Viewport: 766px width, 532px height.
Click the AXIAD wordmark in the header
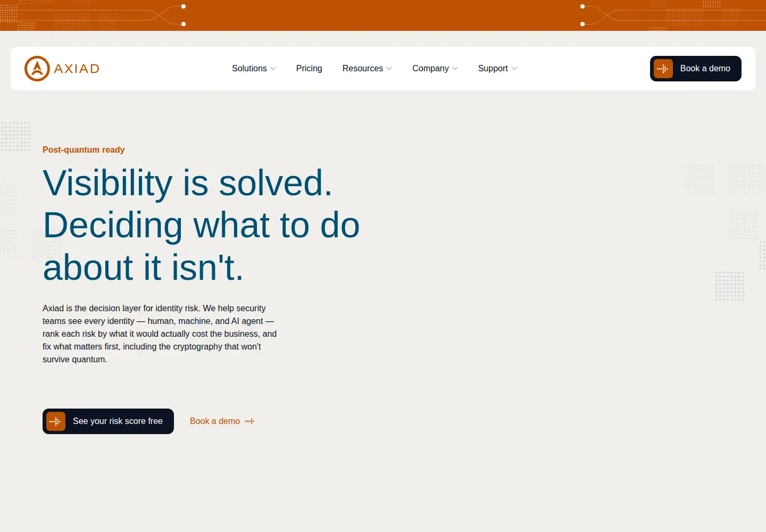click(x=77, y=69)
